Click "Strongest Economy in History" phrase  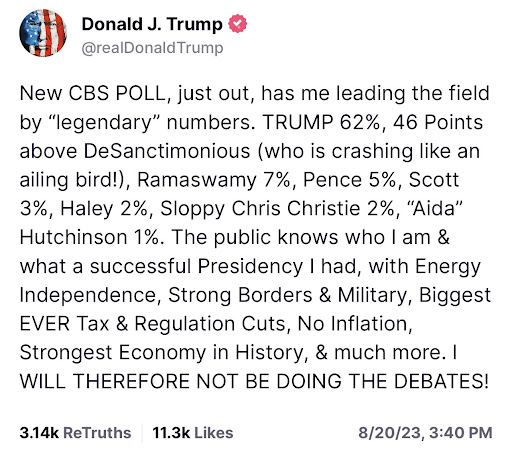pos(161,353)
